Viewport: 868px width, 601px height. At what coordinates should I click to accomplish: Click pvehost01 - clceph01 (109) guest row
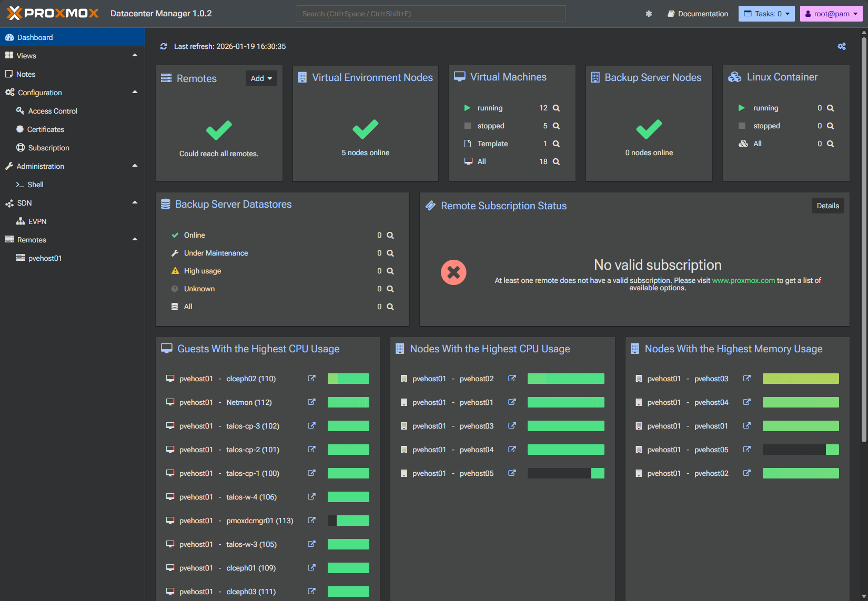(268, 568)
